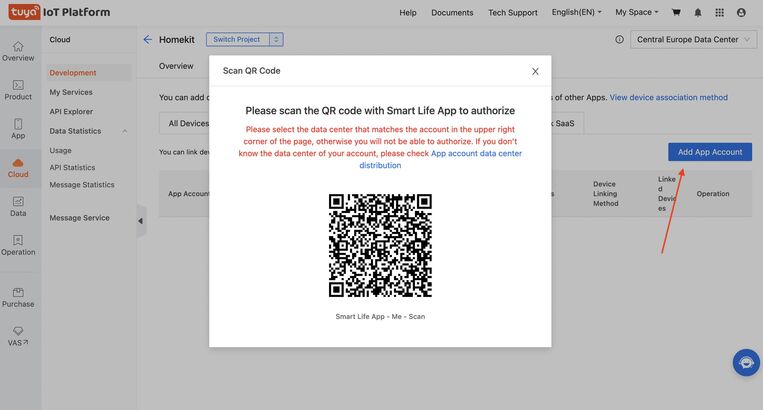
Task: Open the Purchase section icon
Action: [18, 297]
